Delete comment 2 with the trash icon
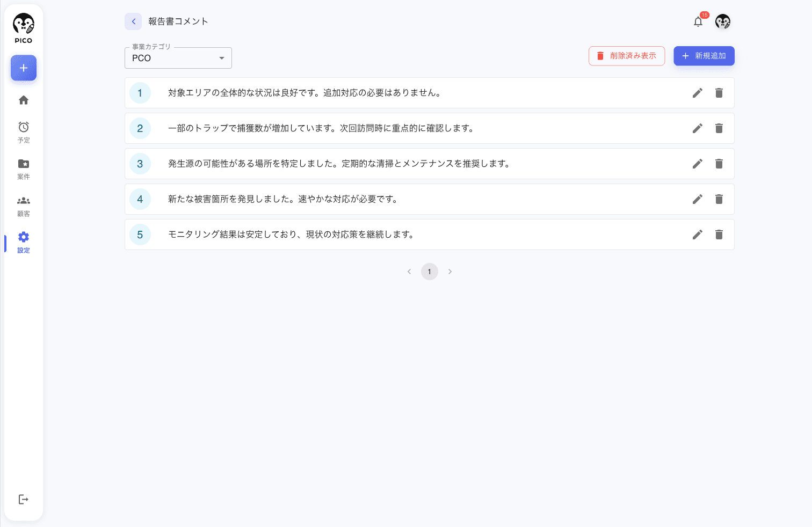 click(x=719, y=128)
